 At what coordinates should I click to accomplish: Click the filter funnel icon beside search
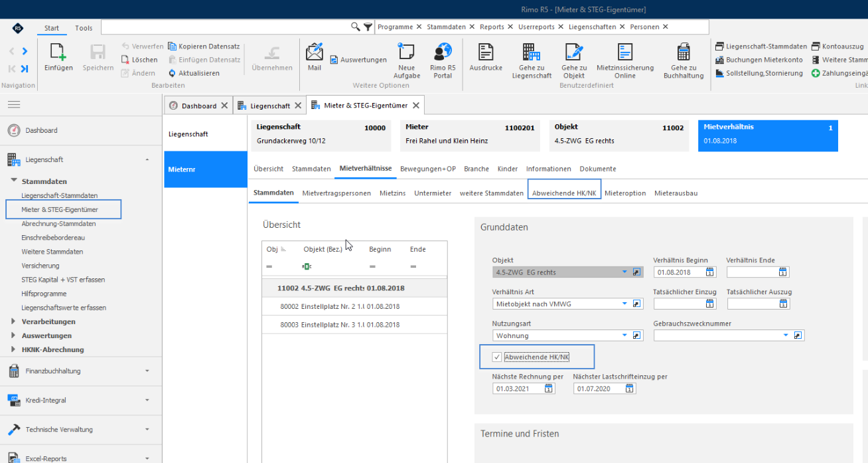[x=368, y=27]
